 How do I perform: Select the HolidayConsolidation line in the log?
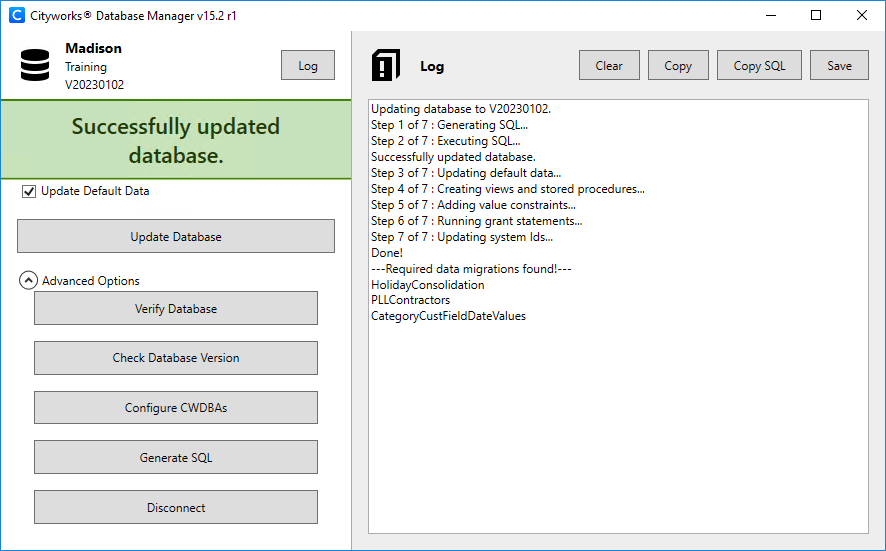427,285
